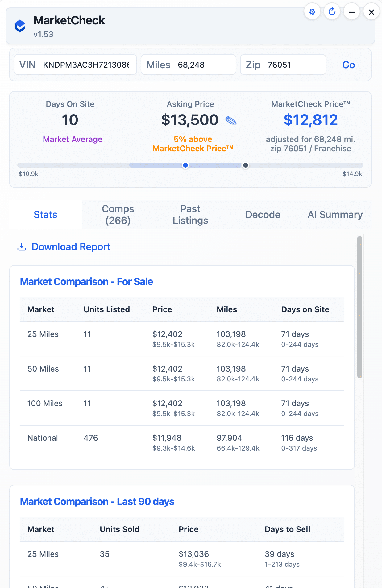The image size is (382, 588).
Task: Click the 39 days to sell value
Action: coord(280,554)
